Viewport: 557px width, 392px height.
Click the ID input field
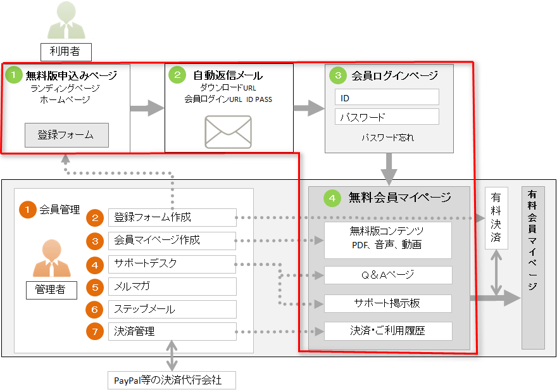click(x=386, y=97)
